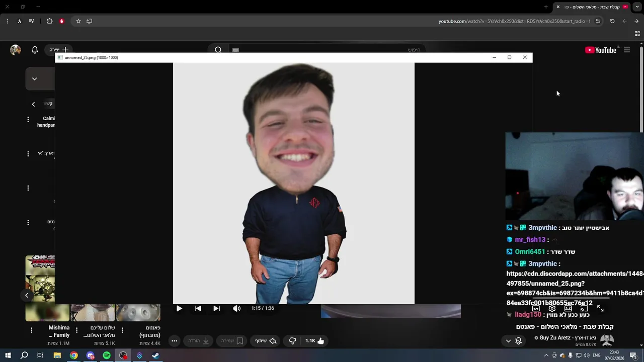Click username mr_fish13 in chat
This screenshot has width=644, height=362.
[x=530, y=240]
